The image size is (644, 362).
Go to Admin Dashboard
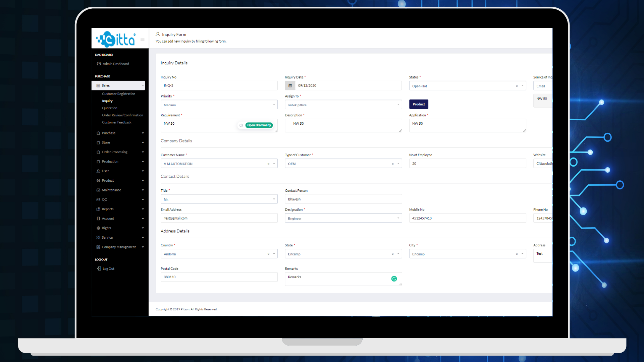tap(116, 64)
